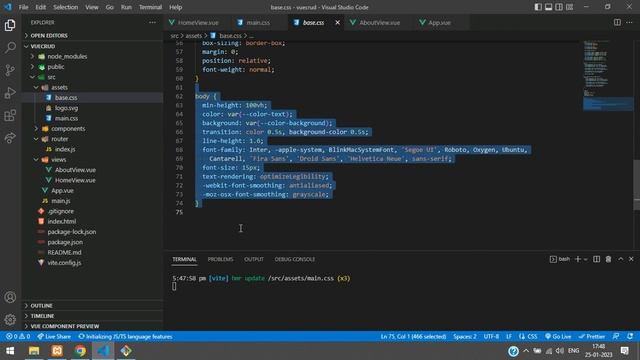640x360 pixels.
Task: Open the Edit menu
Action: [40, 7]
